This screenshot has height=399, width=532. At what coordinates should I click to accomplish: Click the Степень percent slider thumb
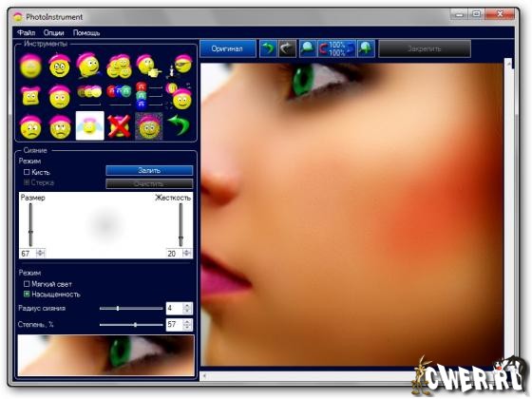click(135, 325)
